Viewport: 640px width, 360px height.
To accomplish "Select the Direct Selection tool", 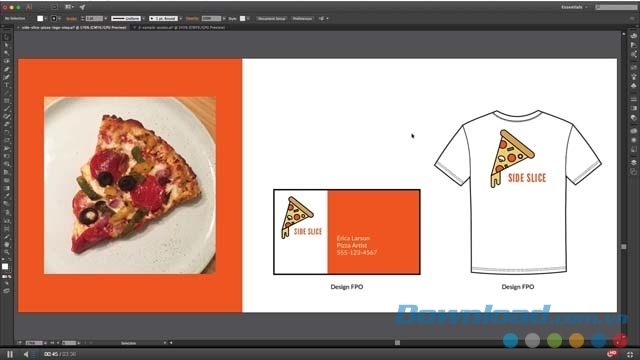I will (x=6, y=45).
